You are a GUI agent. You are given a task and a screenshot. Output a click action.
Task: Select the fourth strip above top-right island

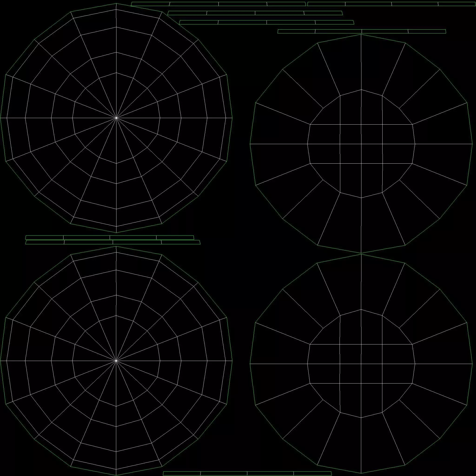361,31
